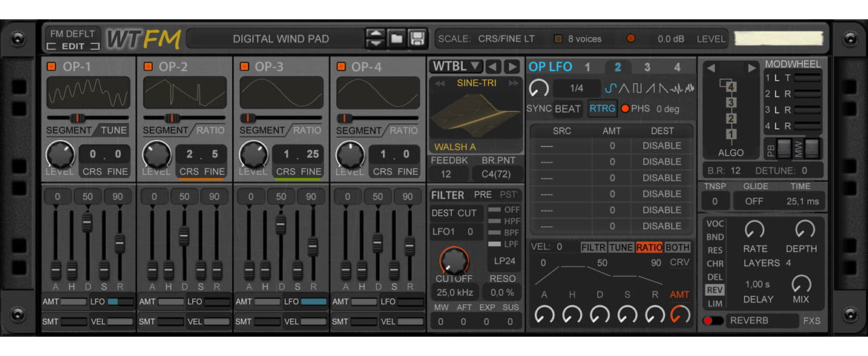Open the WTBL wavetable dropdown
This screenshot has width=868, height=356.
coord(456,67)
